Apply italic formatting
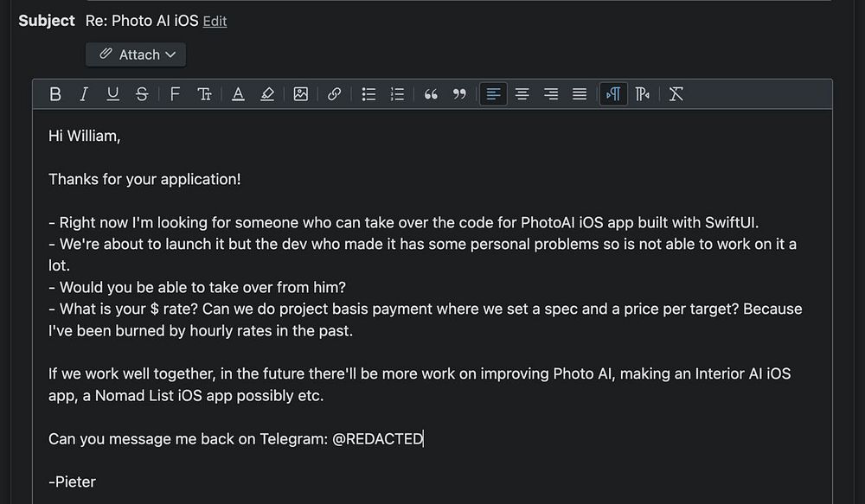 [84, 94]
